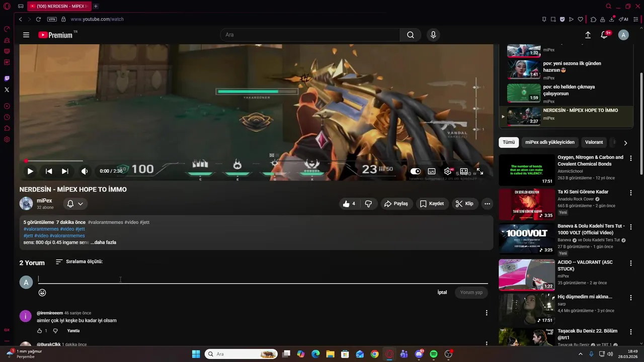
Task: Open the YouTube guide hamburger menu
Action: 26,35
